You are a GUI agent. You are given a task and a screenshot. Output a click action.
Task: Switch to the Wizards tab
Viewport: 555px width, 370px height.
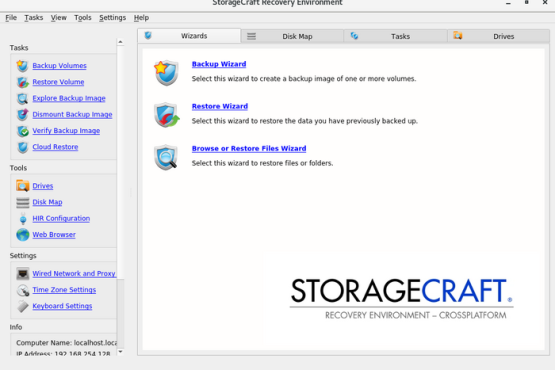coord(189,36)
